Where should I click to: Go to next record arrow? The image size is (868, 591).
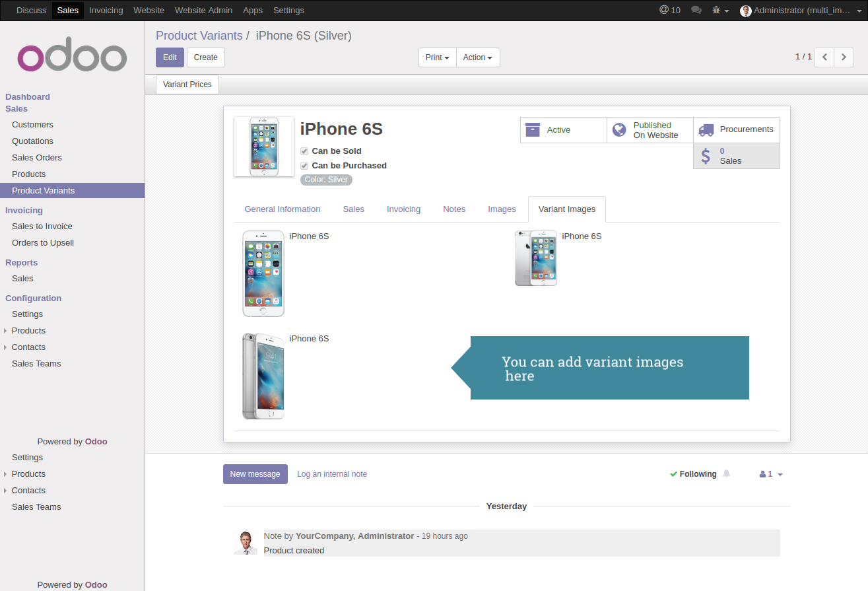tap(844, 57)
